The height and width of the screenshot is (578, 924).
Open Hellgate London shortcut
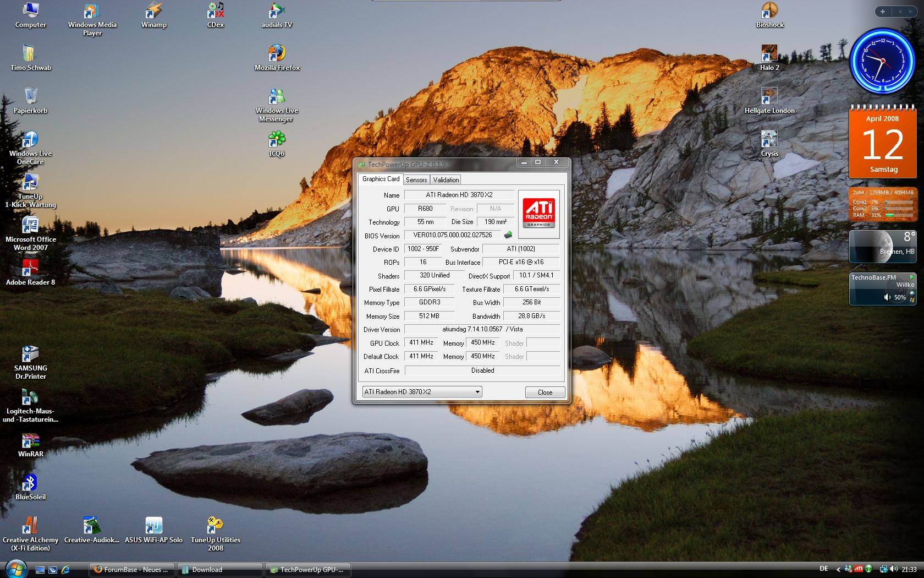tap(770, 101)
